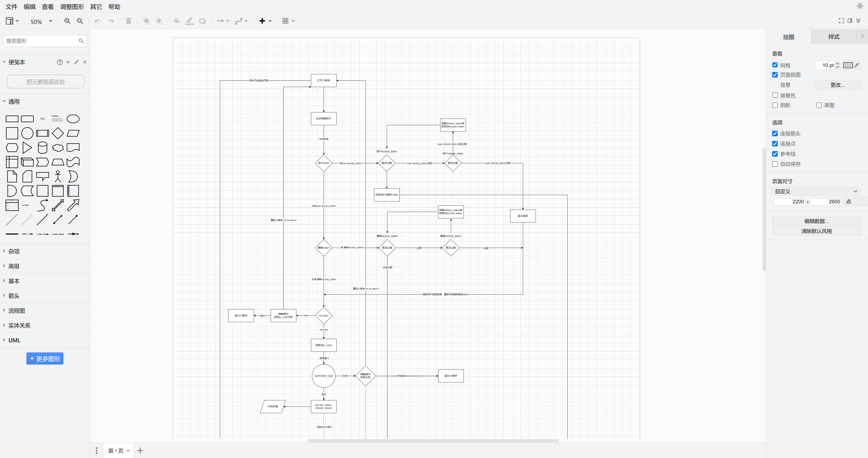This screenshot has width=868, height=458.
Task: Add to scratchpad with plus icon
Action: [68, 62]
